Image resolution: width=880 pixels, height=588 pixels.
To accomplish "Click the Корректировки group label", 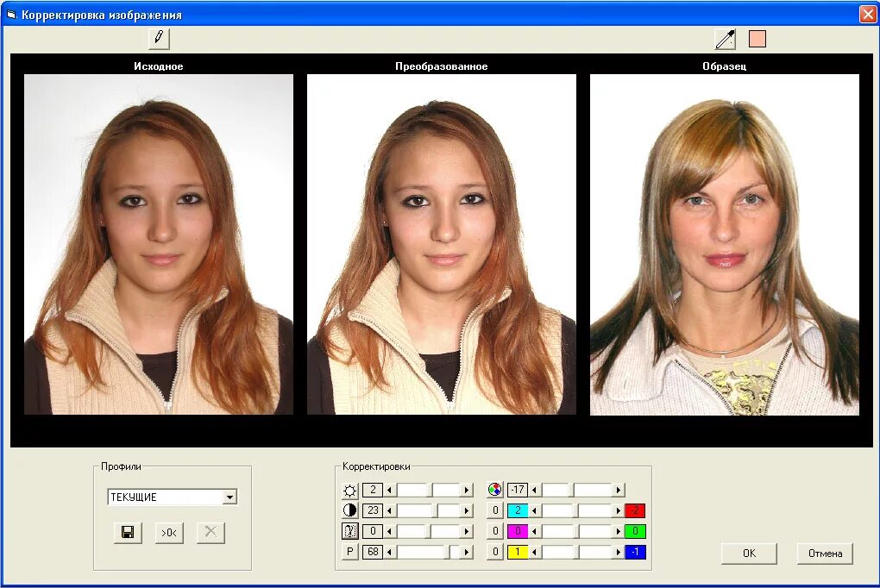I will click(376, 466).
